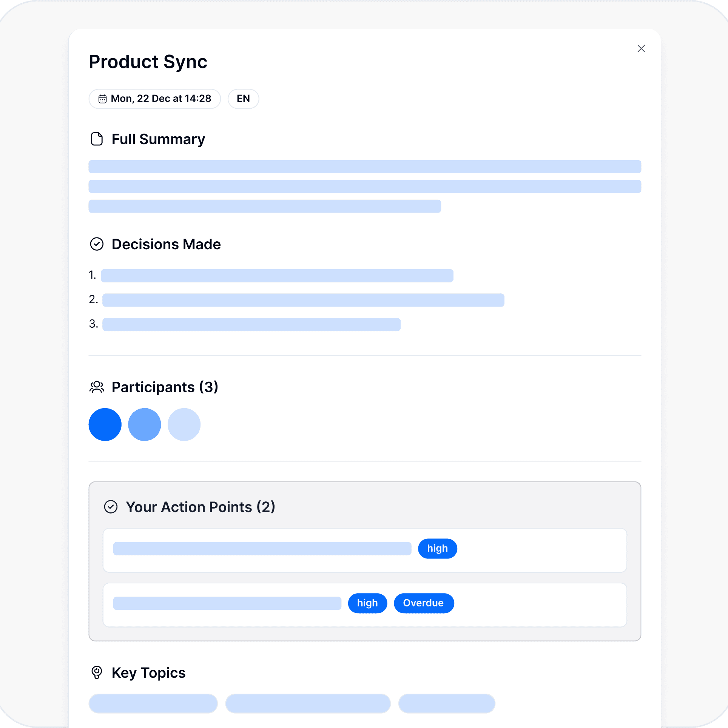728x728 pixels.
Task: Click the Your Action Points check icon
Action: (111, 507)
